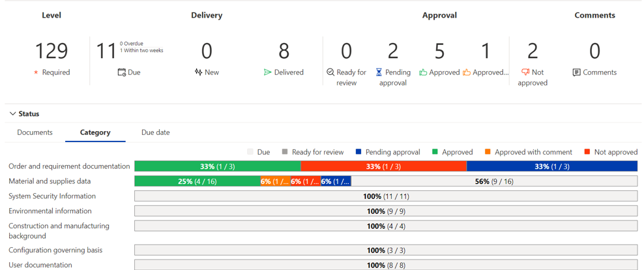Click the green Delivered arrow icon
This screenshot has width=644, height=270.
coord(267,72)
